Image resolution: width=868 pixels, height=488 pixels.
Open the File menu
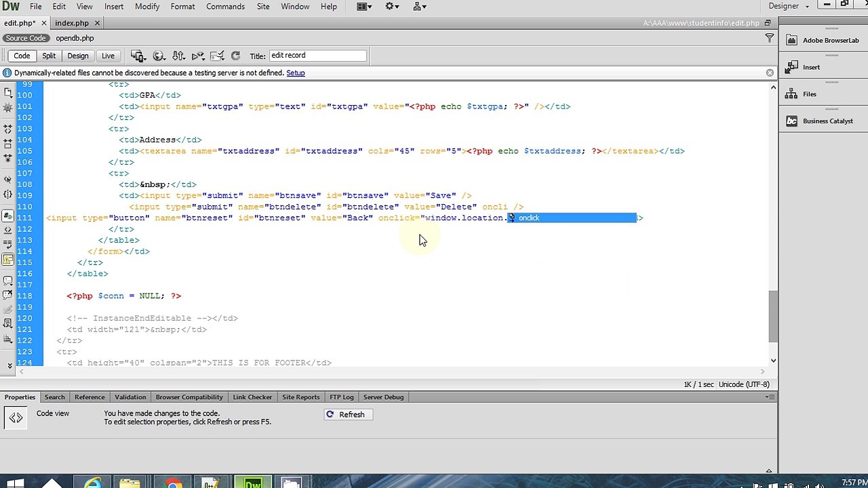35,6
